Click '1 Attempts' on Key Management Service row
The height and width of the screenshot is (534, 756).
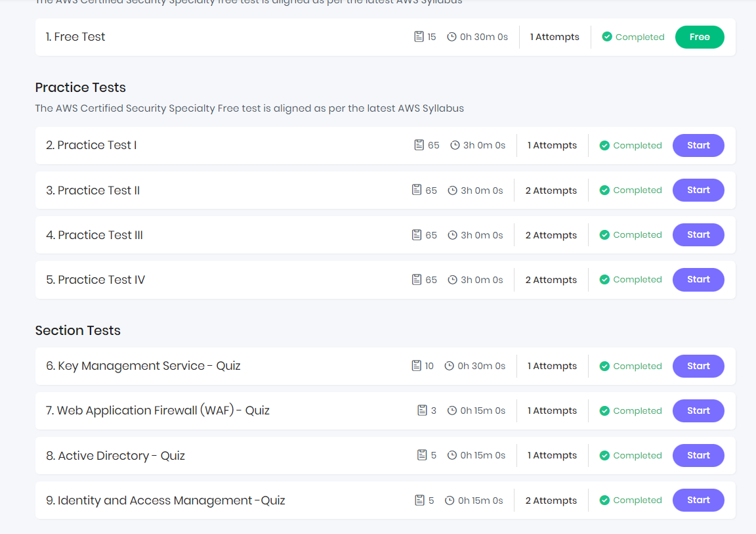(x=552, y=366)
